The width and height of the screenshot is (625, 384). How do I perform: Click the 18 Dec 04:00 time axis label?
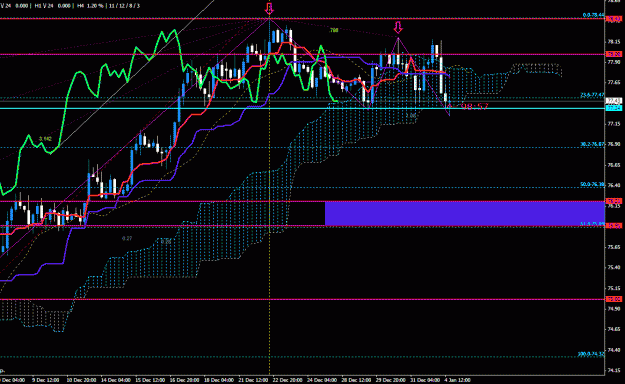219,380
